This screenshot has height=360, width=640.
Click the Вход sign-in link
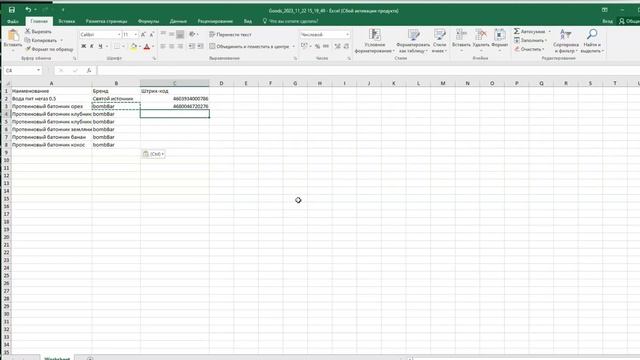click(x=607, y=21)
